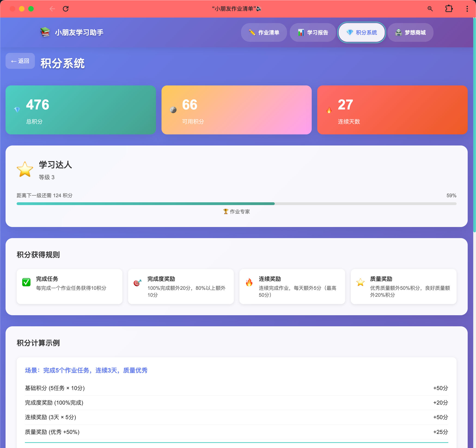Click the 66 可用积分 card
Image resolution: width=476 pixels, height=448 pixels.
click(x=236, y=110)
